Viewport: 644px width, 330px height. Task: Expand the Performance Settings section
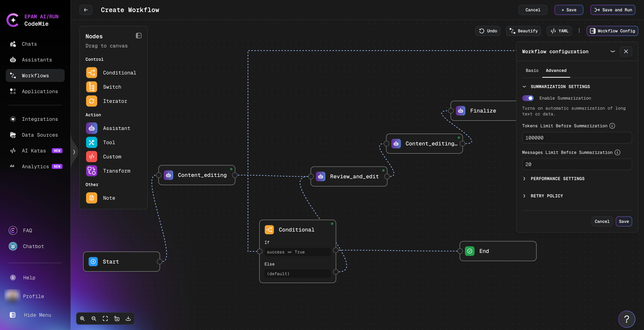click(x=557, y=179)
